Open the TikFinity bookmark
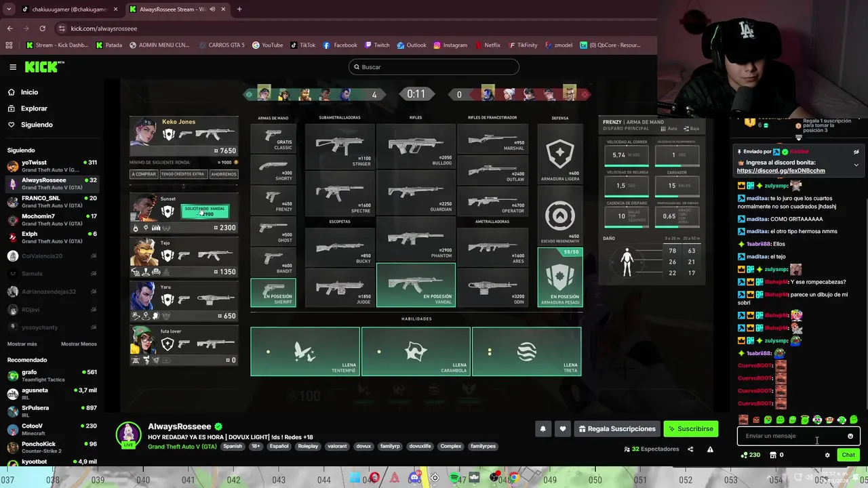 click(x=522, y=45)
